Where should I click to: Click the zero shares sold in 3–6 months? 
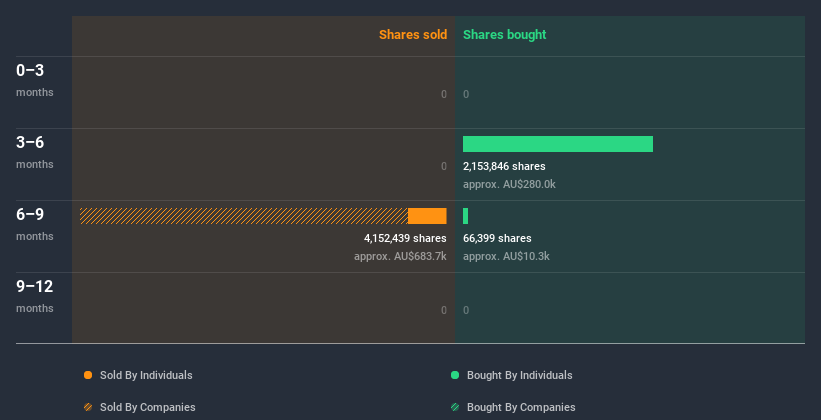tap(444, 166)
